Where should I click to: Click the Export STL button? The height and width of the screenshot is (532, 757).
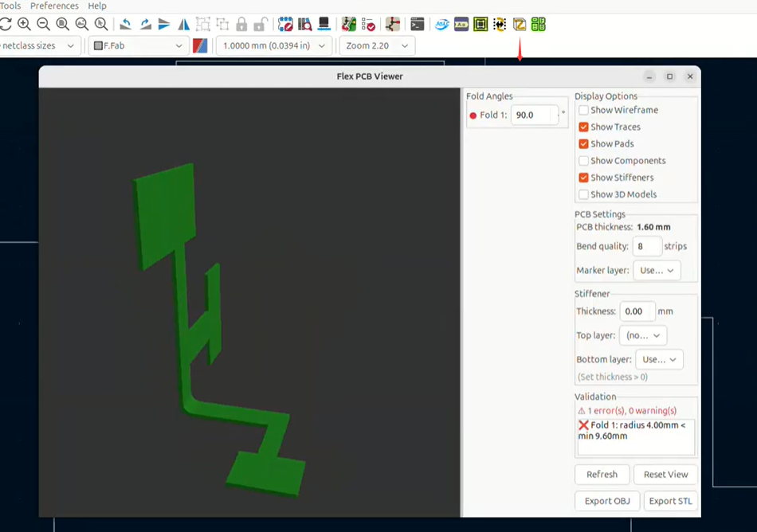tap(671, 501)
